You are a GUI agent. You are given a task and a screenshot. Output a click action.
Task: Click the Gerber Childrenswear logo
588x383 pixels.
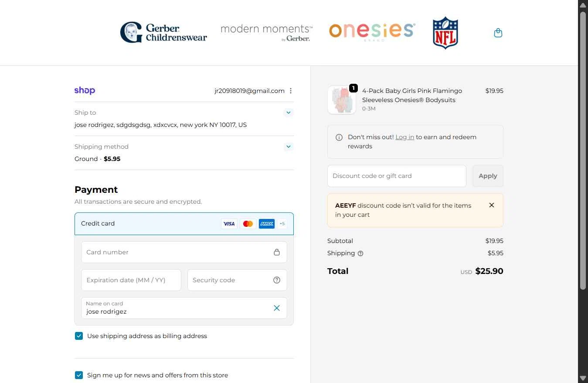(x=163, y=33)
